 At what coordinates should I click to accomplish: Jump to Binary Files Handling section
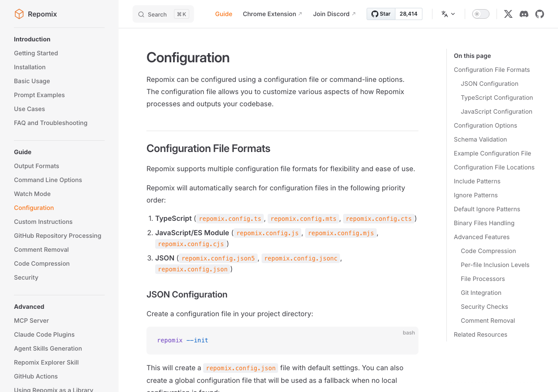484,223
